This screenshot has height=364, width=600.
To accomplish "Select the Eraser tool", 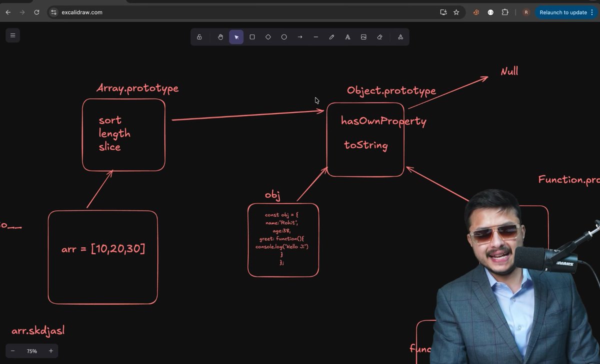I will click(x=379, y=36).
